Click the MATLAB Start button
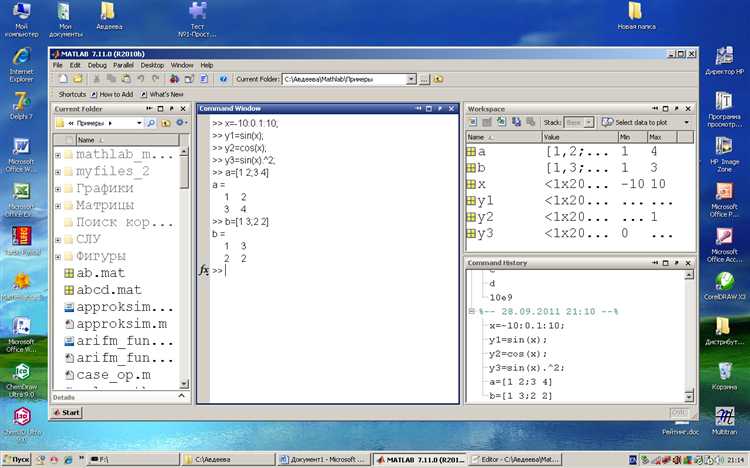Viewport: 750px width, 468px height. click(68, 412)
